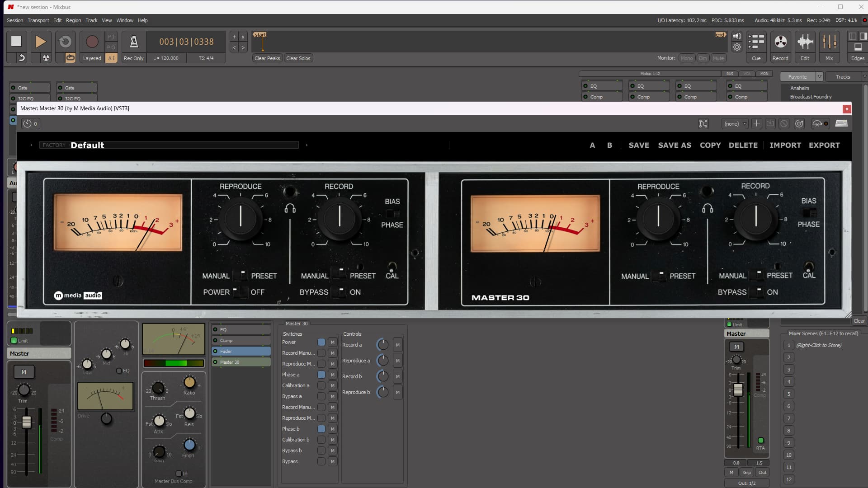Switch to the Mix page
This screenshot has width=868, height=488.
pyautogui.click(x=829, y=47)
